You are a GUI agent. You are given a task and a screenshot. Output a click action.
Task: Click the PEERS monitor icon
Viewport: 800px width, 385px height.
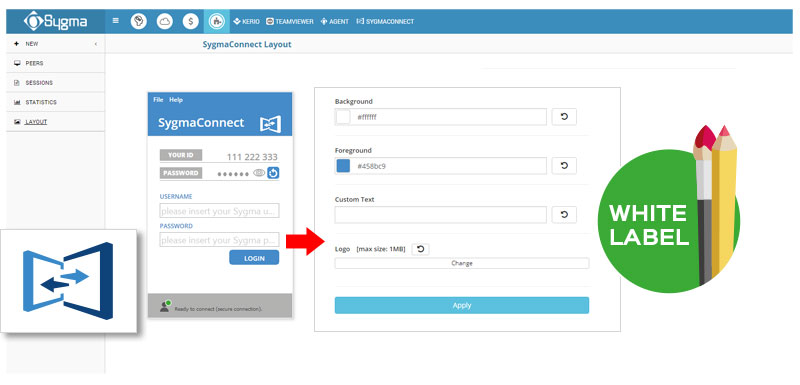[17, 63]
